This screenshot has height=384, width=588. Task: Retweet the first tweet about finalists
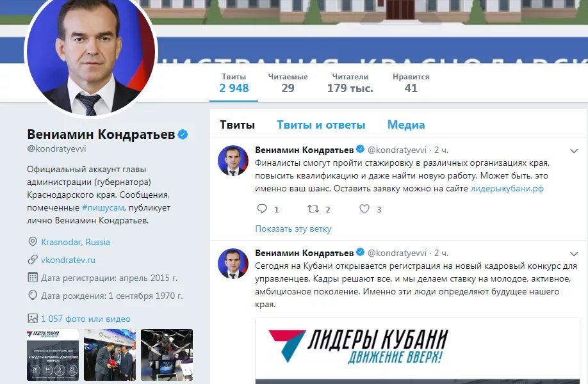click(x=313, y=209)
